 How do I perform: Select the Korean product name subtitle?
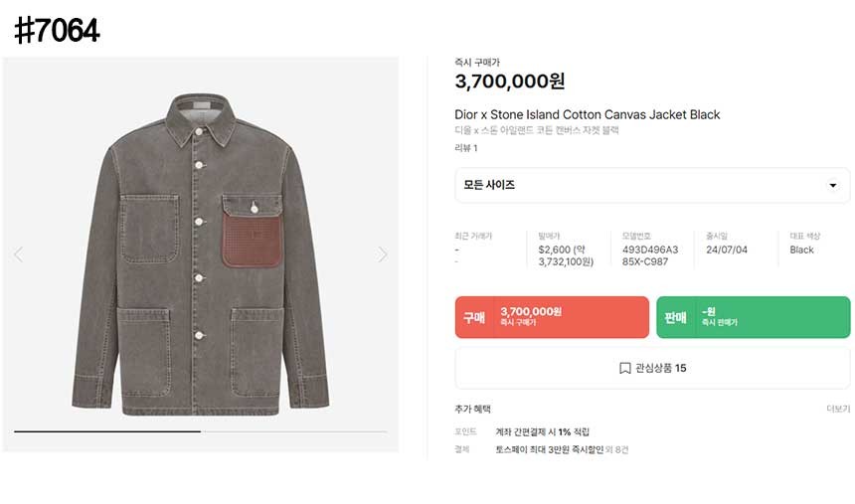pyautogui.click(x=536, y=130)
